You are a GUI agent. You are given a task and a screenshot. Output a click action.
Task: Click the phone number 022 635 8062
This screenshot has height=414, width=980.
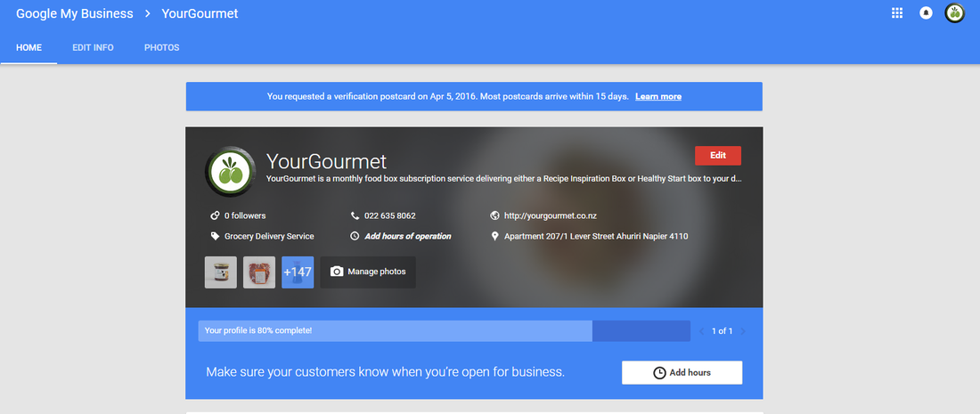click(390, 216)
